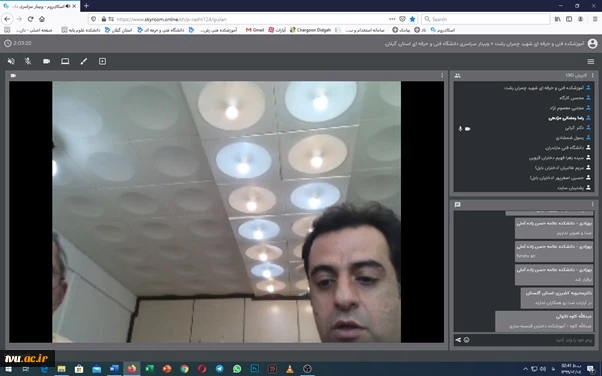Viewport: 602px width, 376px height.
Task: Open the Chargoon Didgah bookmark
Action: [x=310, y=30]
